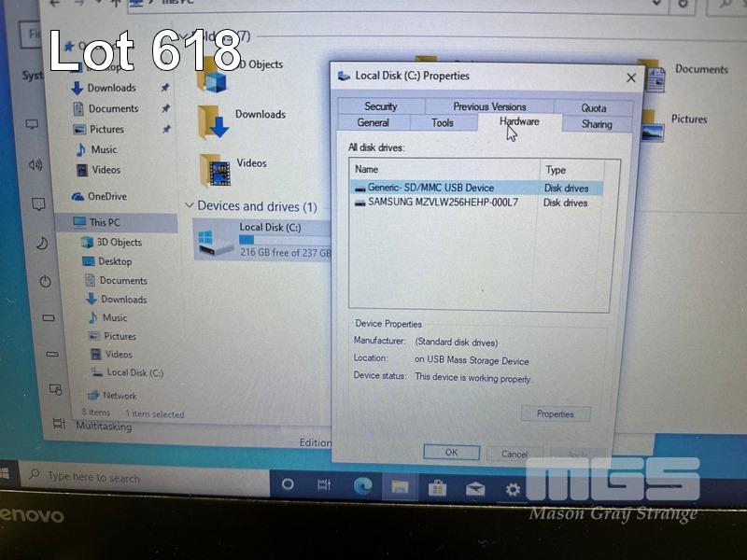Open Settings gear icon on taskbar
Viewport: 747px width, 560px height.
point(513,488)
